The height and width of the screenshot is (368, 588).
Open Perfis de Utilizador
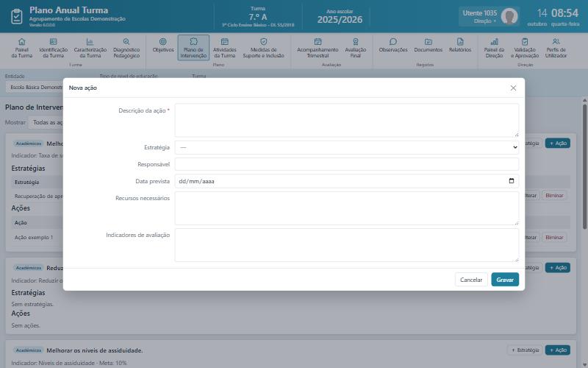point(556,48)
